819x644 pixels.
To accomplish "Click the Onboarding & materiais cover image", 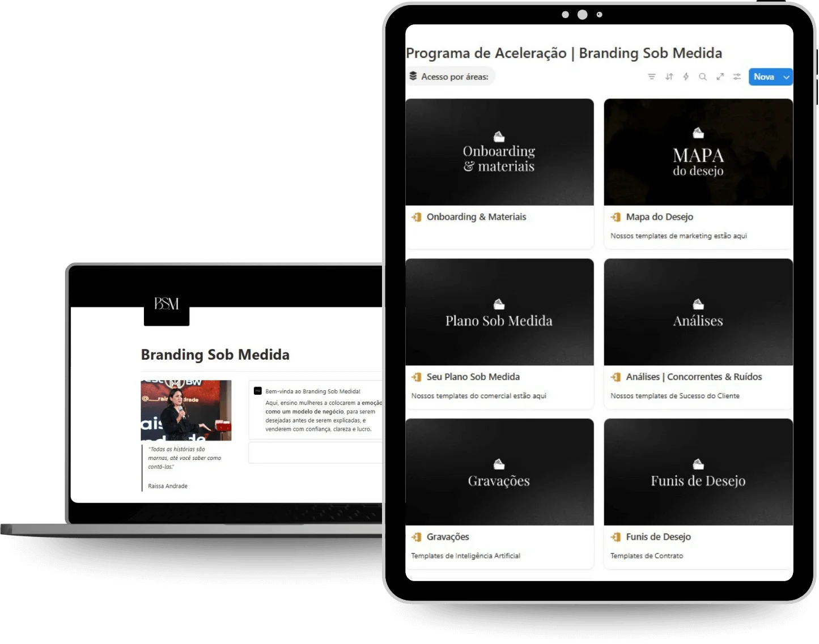I will pos(499,152).
